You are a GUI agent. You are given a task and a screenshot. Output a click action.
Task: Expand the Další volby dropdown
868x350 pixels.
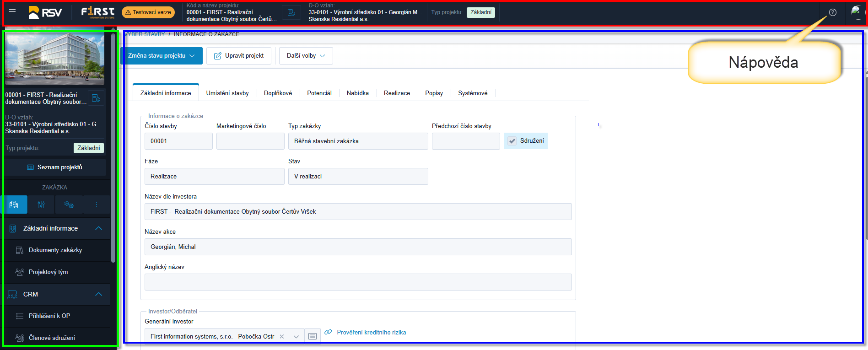click(306, 56)
